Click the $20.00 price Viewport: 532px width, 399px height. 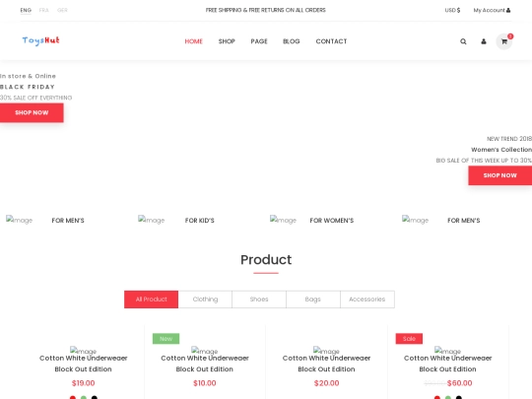point(326,383)
